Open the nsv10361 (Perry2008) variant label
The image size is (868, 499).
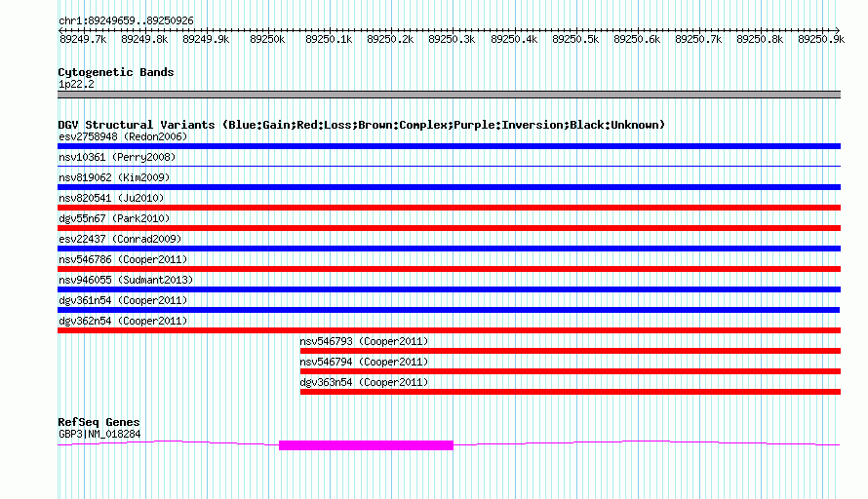[x=117, y=157]
